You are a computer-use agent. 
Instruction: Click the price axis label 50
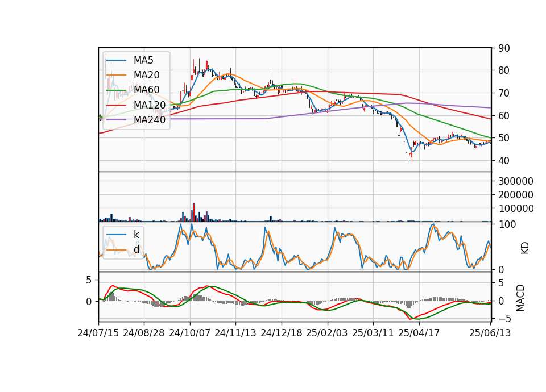504,138
